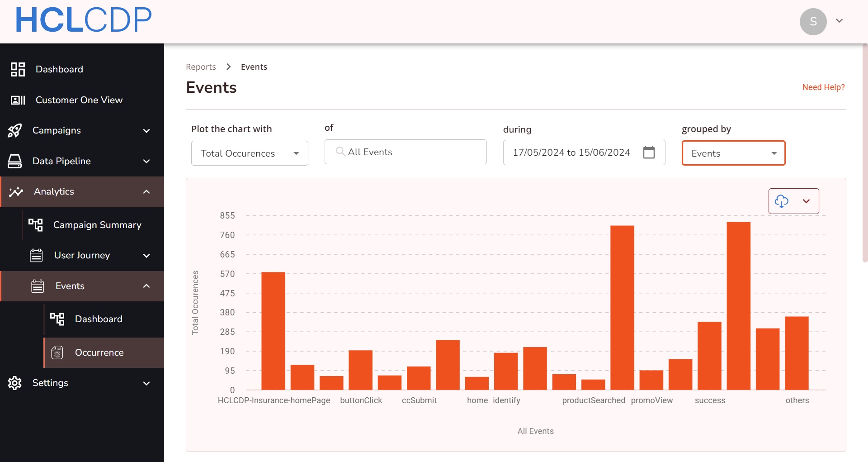Go to Reports breadcrumb link
This screenshot has width=868, height=462.
[201, 67]
